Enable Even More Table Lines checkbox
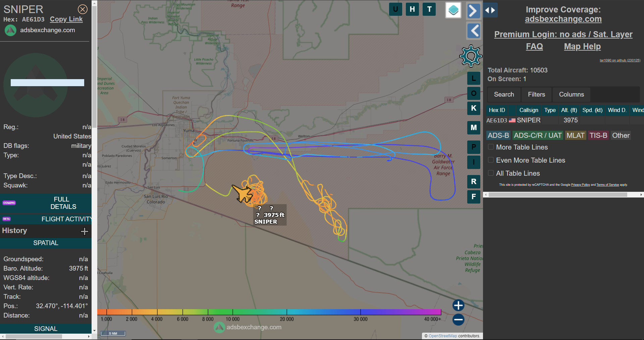644x340 pixels. click(491, 160)
